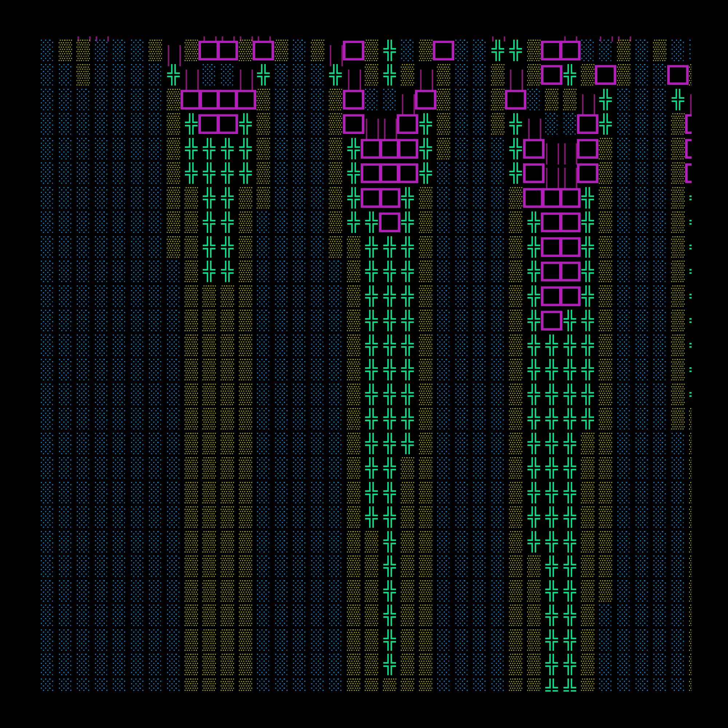Click left box of two-box pair under four-box row
728x728 pixels.
click(x=209, y=124)
